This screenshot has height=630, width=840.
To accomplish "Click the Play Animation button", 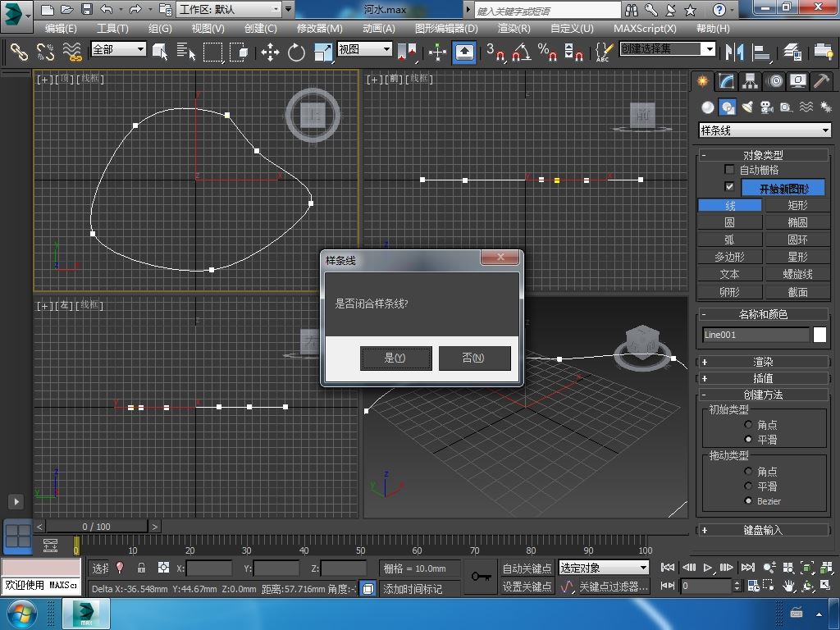I will [x=708, y=568].
